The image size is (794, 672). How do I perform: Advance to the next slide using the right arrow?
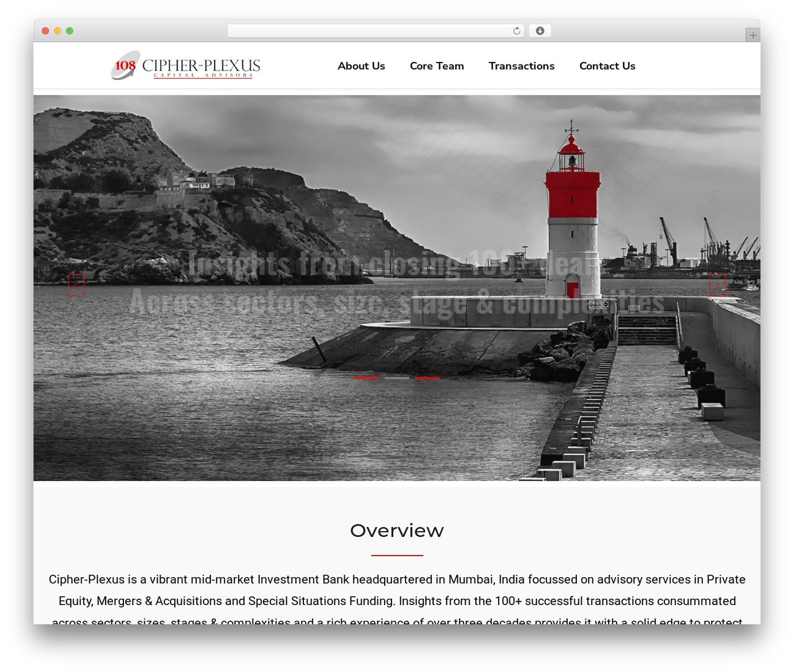[718, 285]
